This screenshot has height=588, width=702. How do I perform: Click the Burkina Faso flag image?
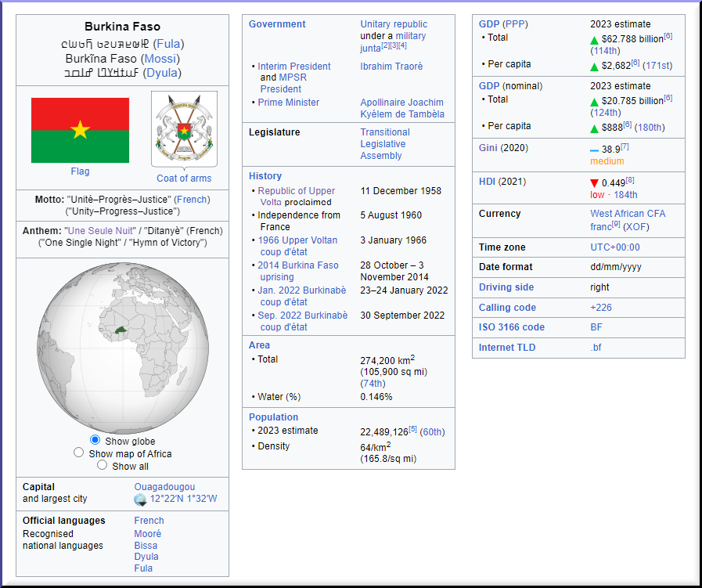click(80, 130)
